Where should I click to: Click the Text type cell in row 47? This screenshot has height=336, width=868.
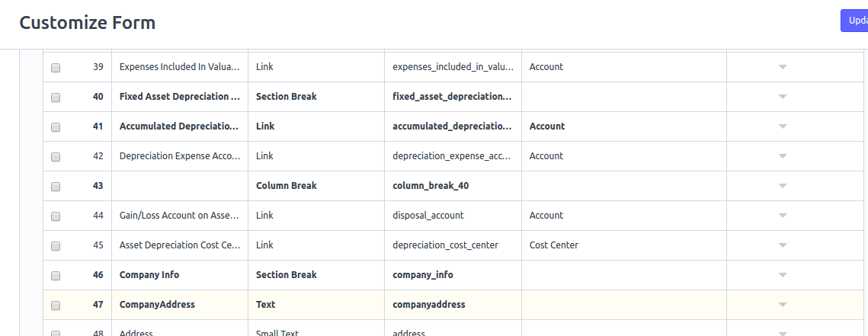(316, 305)
